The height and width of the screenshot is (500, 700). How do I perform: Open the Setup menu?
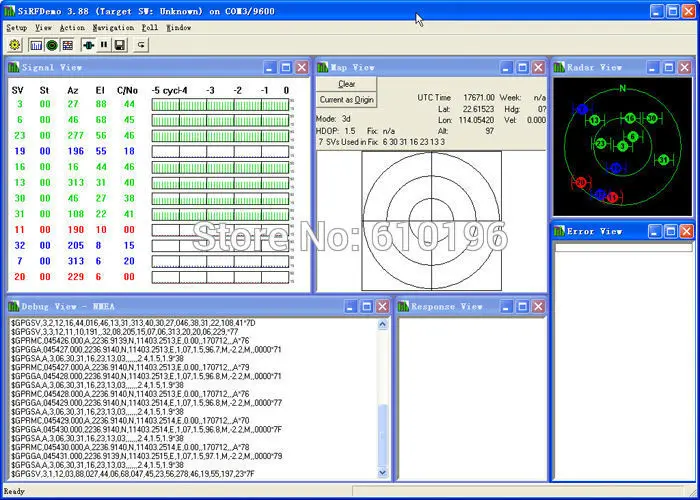tap(17, 28)
